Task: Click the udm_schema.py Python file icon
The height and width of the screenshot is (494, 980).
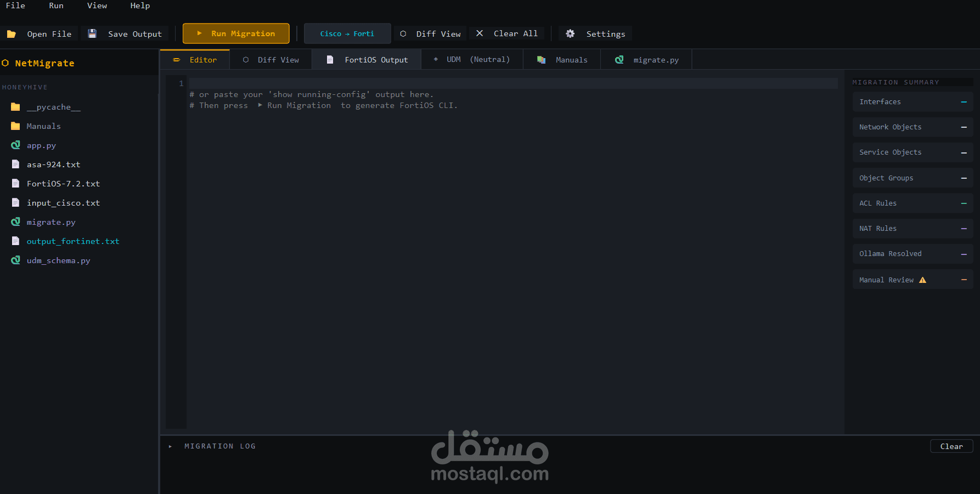Action: click(x=15, y=260)
